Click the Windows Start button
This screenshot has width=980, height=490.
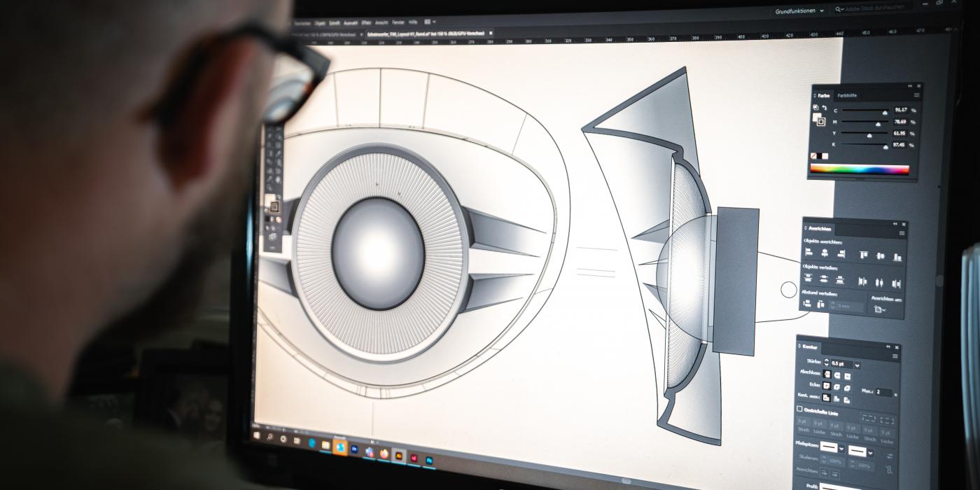(x=257, y=435)
